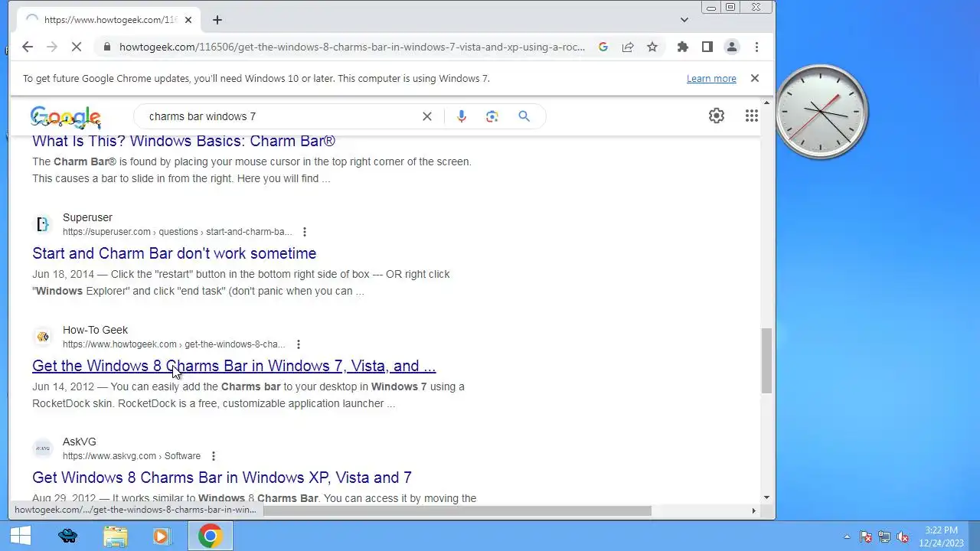The height and width of the screenshot is (551, 980).
Task: Click the desktop clock gadget
Action: pyautogui.click(x=821, y=112)
